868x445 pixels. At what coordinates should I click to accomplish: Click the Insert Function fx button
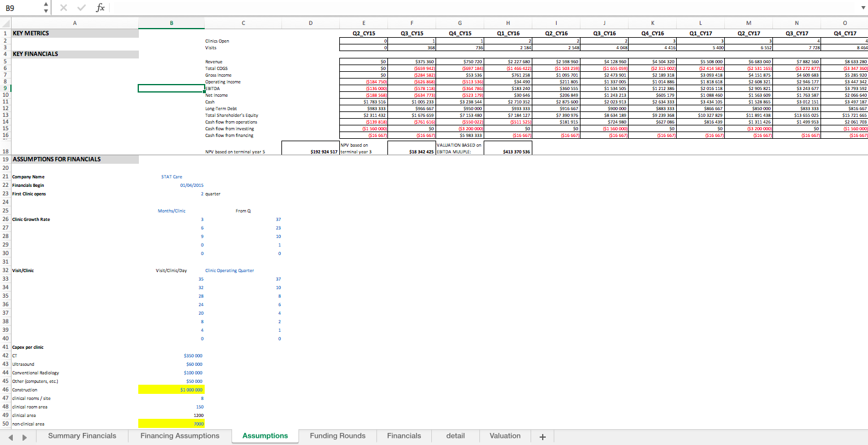tap(101, 7)
